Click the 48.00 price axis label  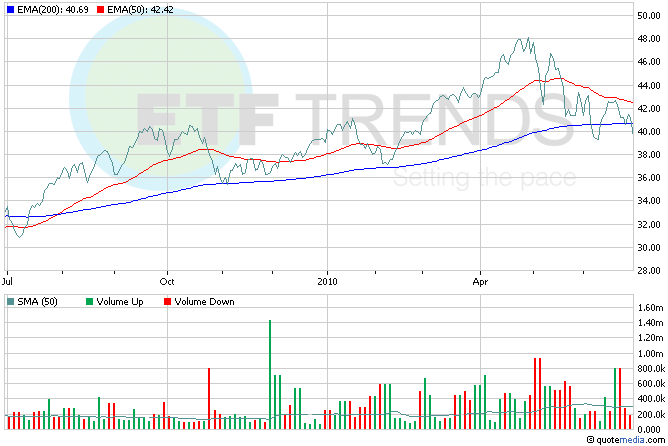(649, 39)
